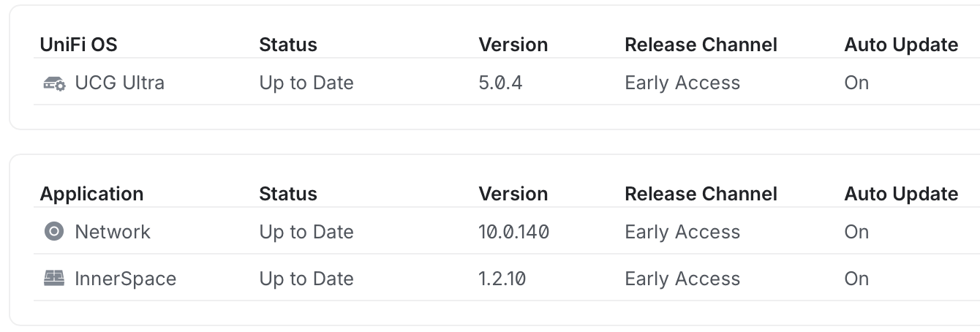980x332 pixels.
Task: Change UCG Ultra Early Access release channel
Action: (x=682, y=83)
